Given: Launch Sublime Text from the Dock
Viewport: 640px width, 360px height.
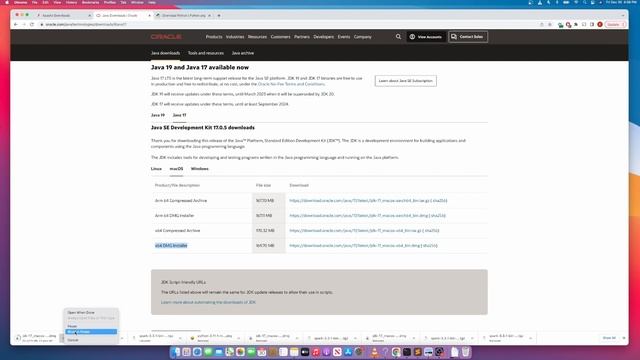Looking at the screenshot, I should tap(417, 351).
